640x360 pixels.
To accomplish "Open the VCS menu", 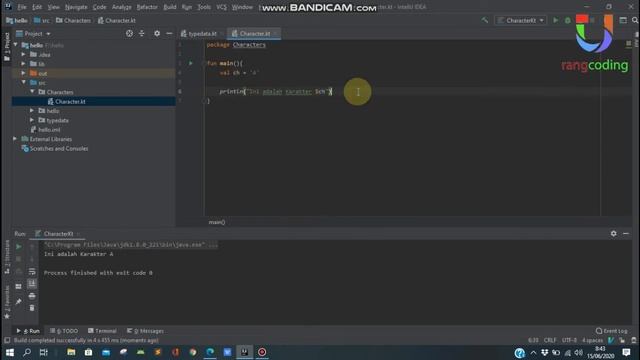I will tap(221, 7).
